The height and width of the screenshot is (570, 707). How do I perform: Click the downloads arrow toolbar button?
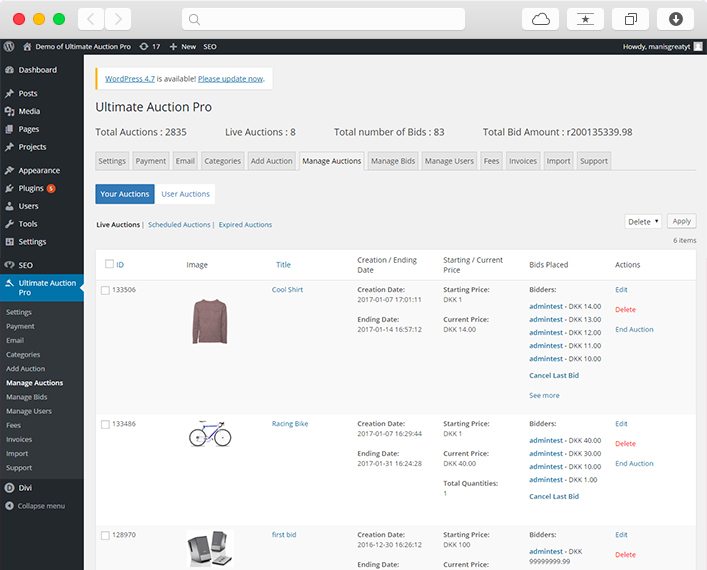pos(675,19)
